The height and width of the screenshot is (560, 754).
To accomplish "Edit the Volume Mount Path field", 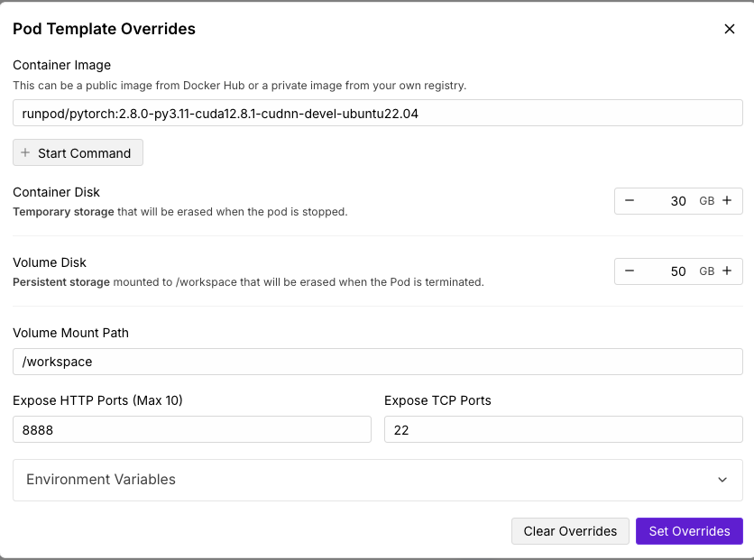I will [378, 362].
